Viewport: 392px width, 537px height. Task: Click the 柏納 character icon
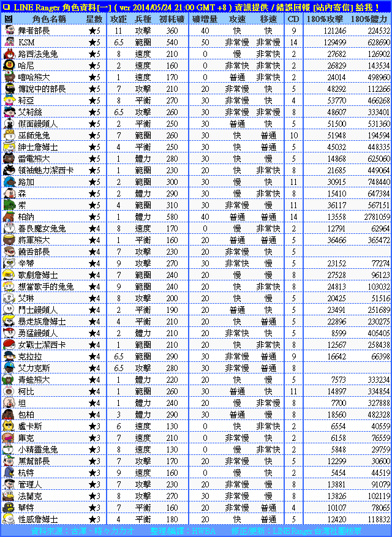click(x=9, y=217)
